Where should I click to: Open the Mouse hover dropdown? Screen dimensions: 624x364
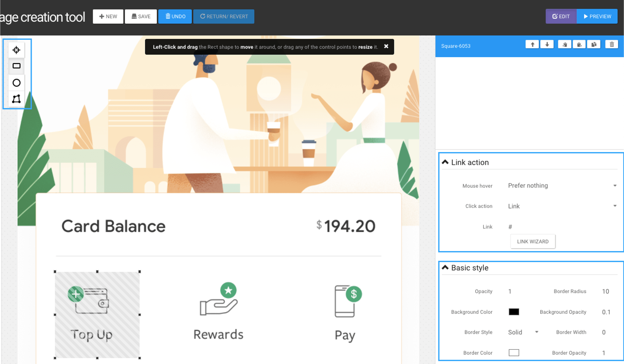[x=562, y=185]
